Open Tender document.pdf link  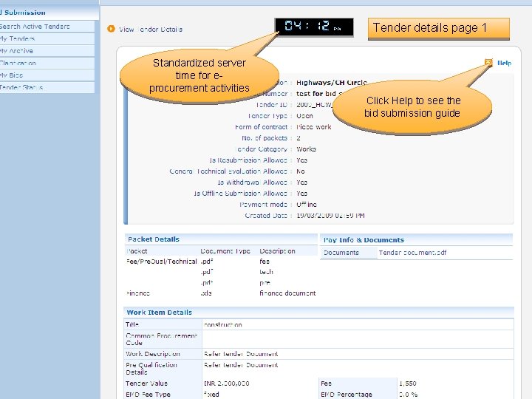tap(412, 253)
